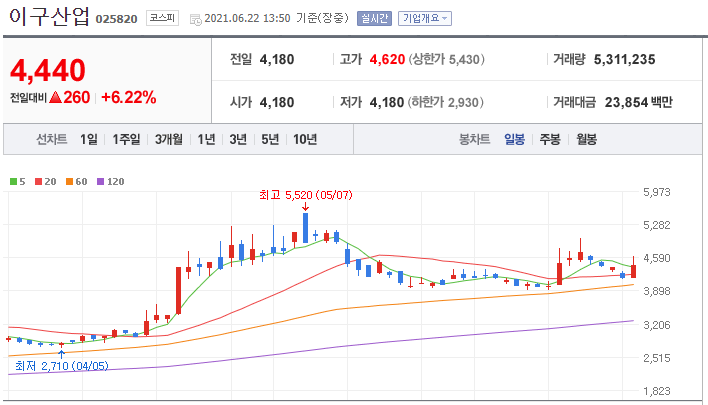This screenshot has width=708, height=405.
Task: Select the 3년 line chart tab
Action: tap(238, 139)
